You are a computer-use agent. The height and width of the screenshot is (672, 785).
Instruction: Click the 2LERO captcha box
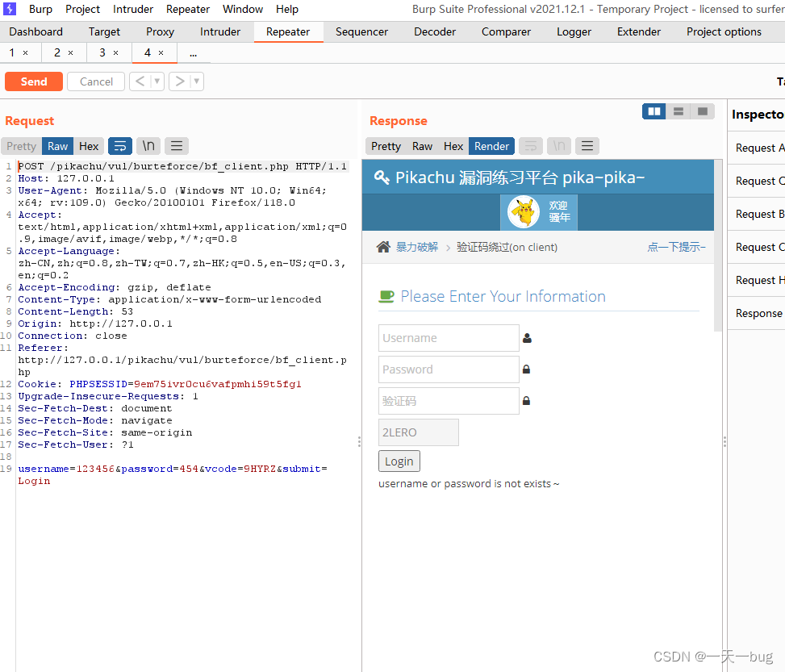[x=419, y=432]
